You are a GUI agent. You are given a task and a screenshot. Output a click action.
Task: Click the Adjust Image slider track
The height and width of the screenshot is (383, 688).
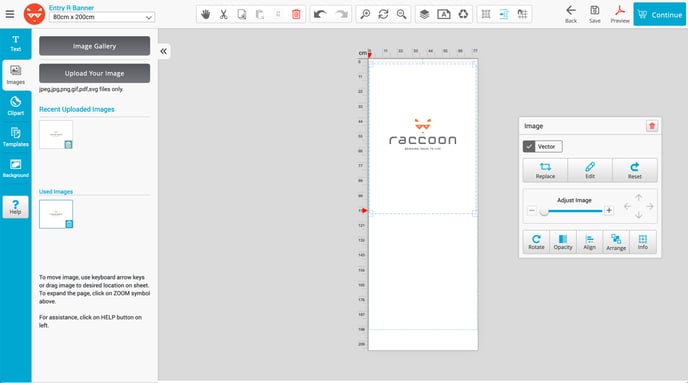571,211
